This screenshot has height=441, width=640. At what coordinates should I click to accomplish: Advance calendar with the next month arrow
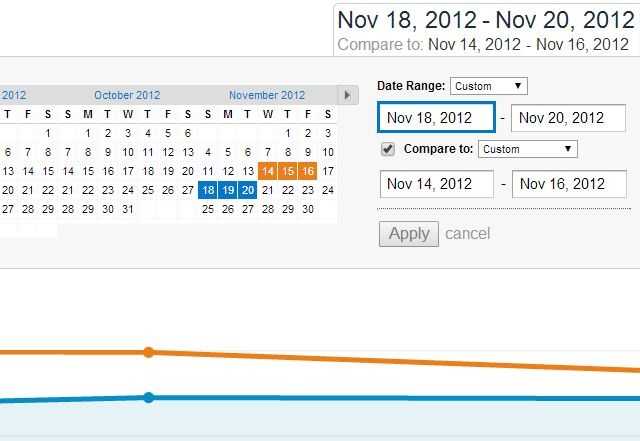[347, 95]
